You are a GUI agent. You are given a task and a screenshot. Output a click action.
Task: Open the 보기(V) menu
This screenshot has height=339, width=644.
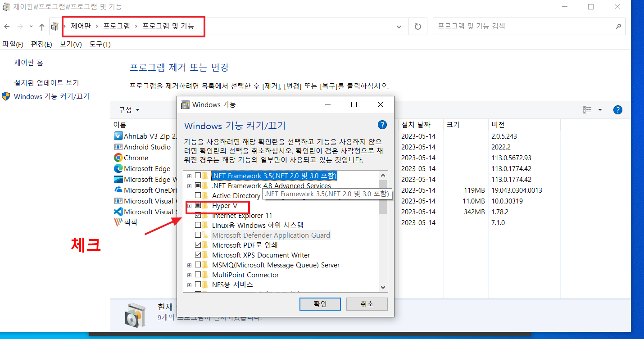coord(71,44)
